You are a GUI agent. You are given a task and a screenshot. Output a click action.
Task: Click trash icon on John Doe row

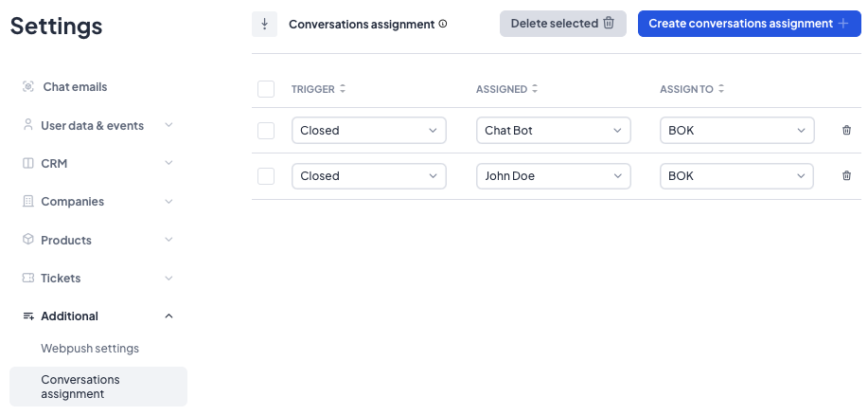coord(846,176)
